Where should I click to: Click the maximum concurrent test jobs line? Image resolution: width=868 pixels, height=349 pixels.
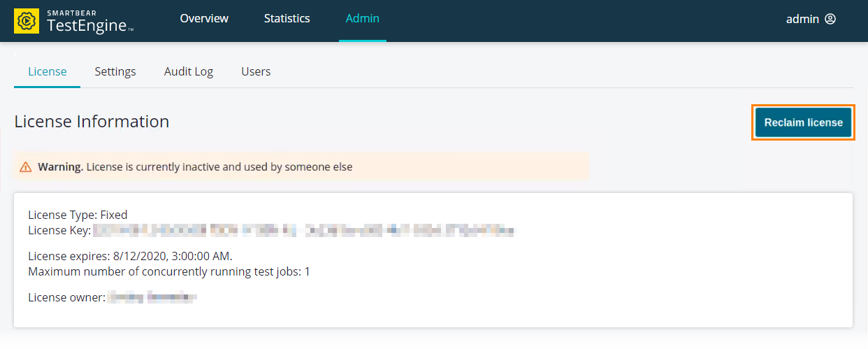169,271
